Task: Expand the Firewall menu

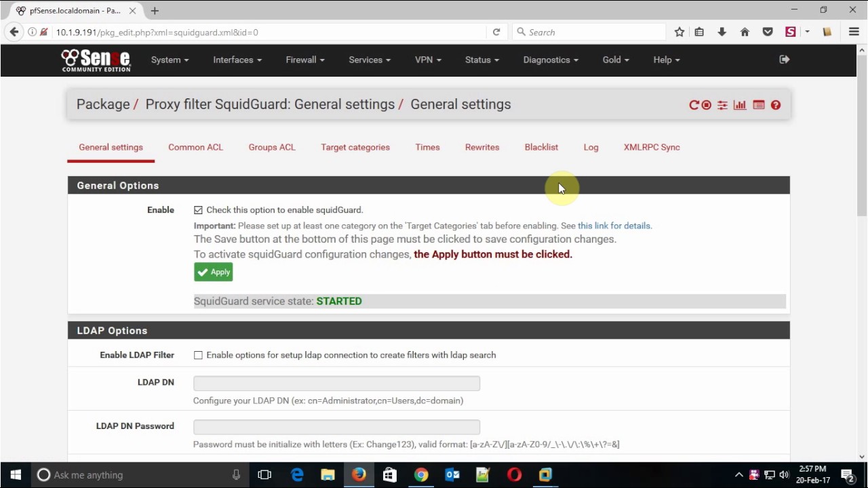Action: [305, 60]
